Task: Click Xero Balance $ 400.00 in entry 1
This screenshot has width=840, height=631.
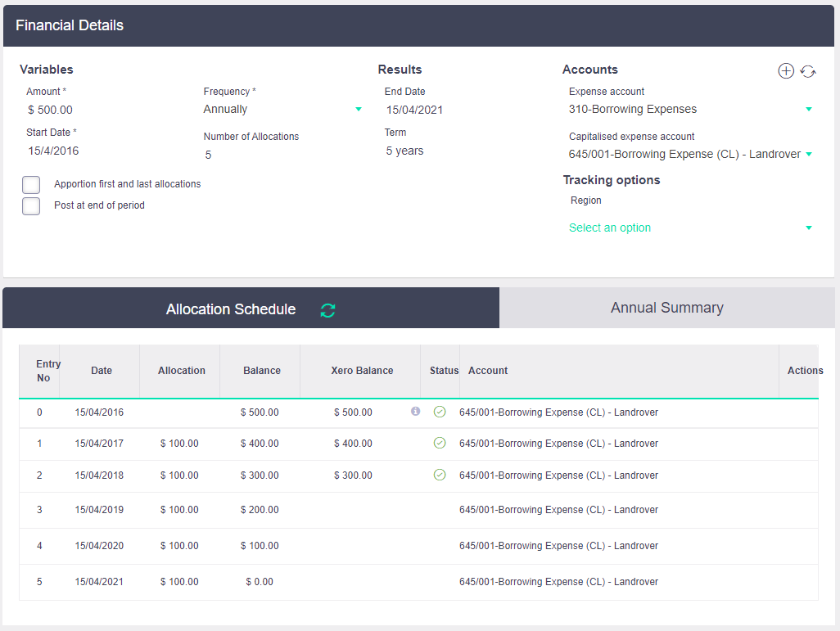Action: 353,444
